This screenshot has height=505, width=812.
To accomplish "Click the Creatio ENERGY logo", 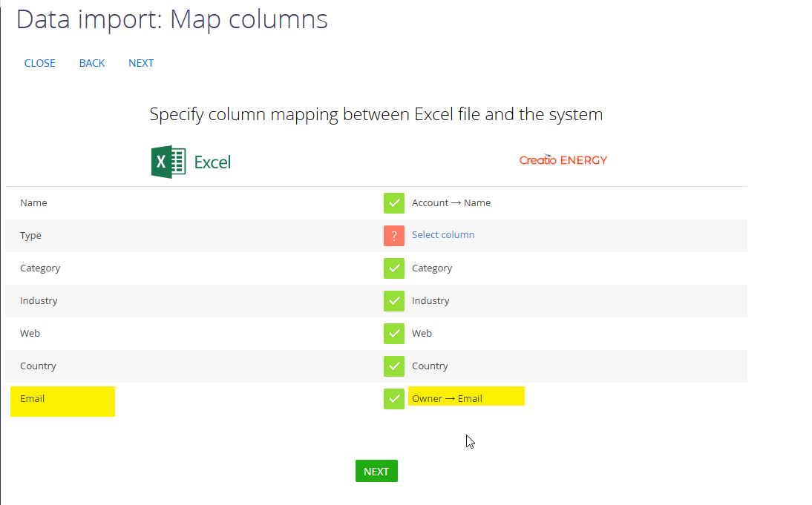I will pos(563,160).
